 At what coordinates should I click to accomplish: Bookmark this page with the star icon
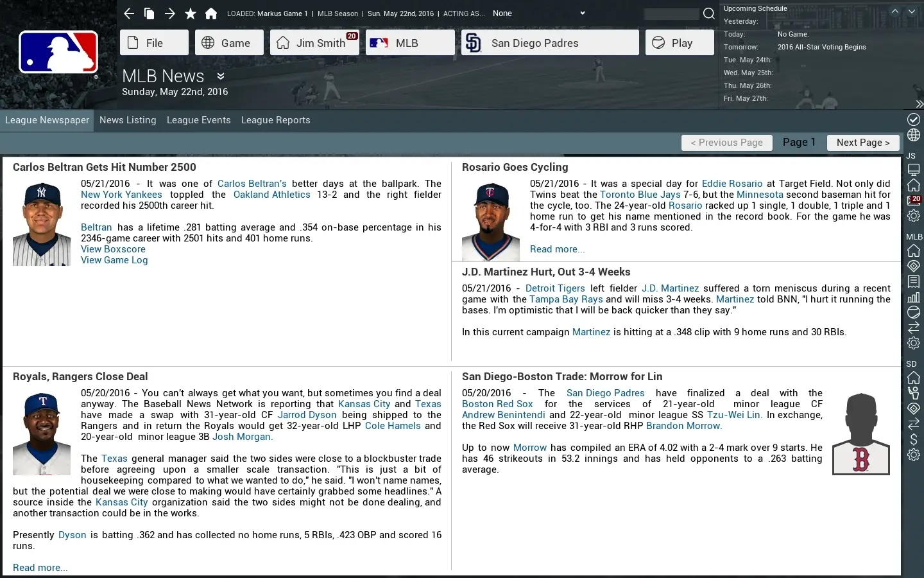[x=191, y=13]
